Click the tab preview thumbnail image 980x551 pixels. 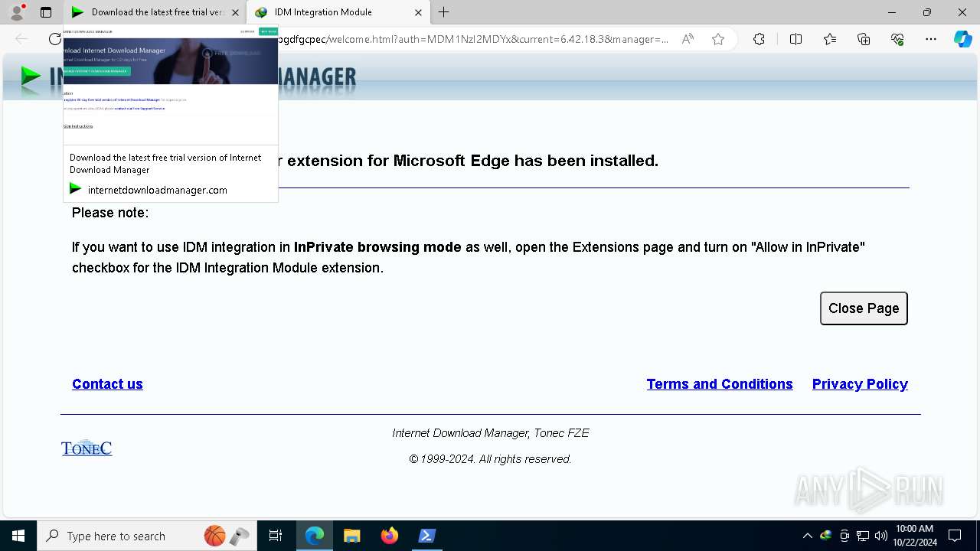171,84
